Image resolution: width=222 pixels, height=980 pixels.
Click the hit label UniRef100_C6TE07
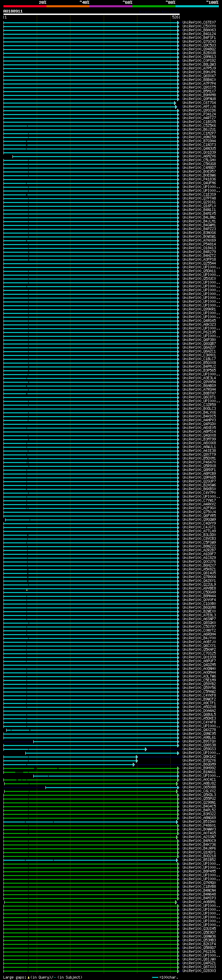(x=199, y=23)
